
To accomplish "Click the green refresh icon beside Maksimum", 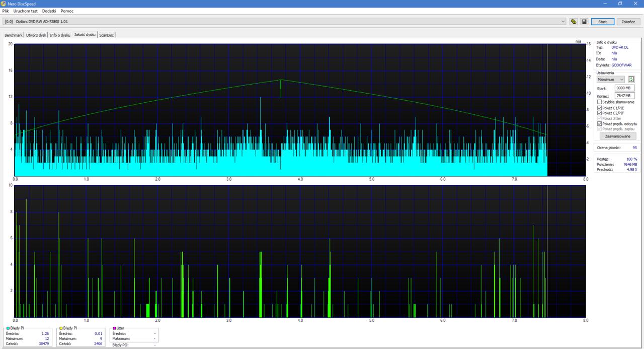I will click(x=631, y=80).
